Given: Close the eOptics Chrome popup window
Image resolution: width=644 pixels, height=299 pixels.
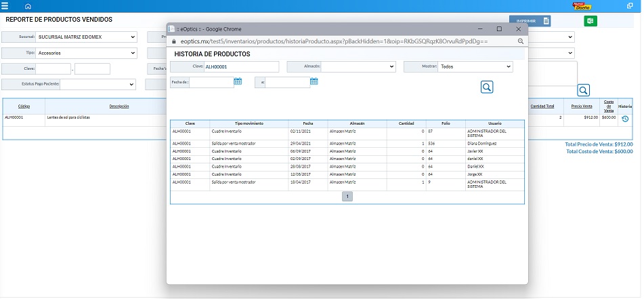Looking at the screenshot, I should (x=518, y=28).
